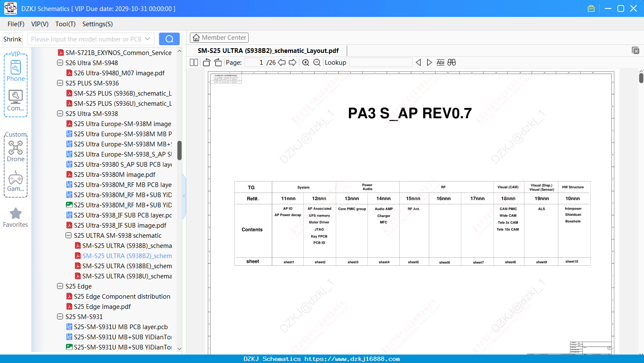Rotate the page counterclockwise
This screenshot has height=363, width=644.
tap(206, 63)
